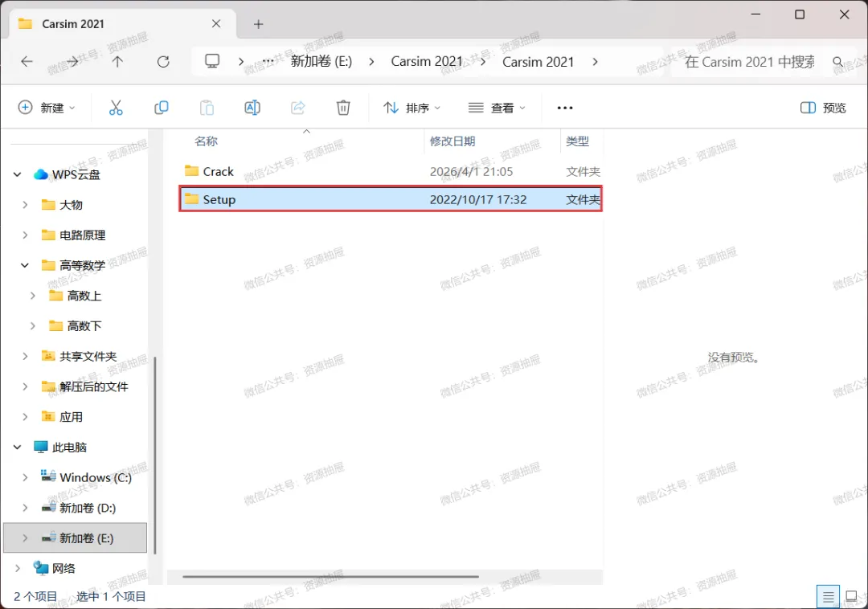Click the Setup folder icon

tap(191, 198)
